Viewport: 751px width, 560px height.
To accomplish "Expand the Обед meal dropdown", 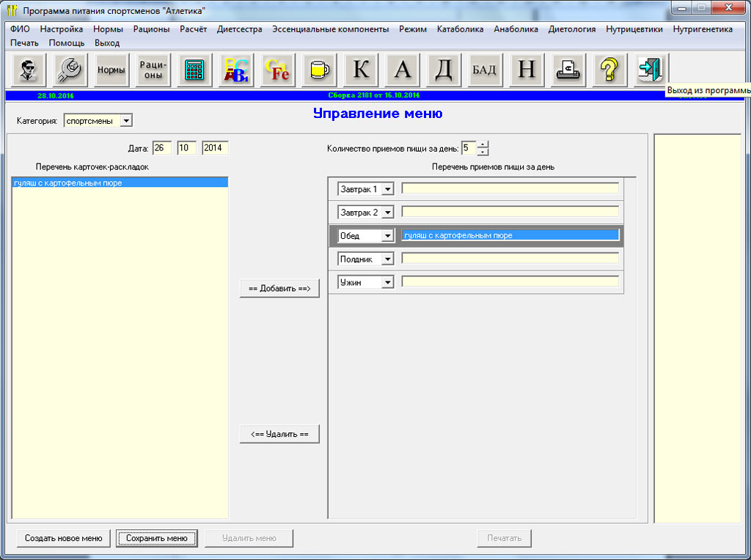I will click(x=388, y=235).
